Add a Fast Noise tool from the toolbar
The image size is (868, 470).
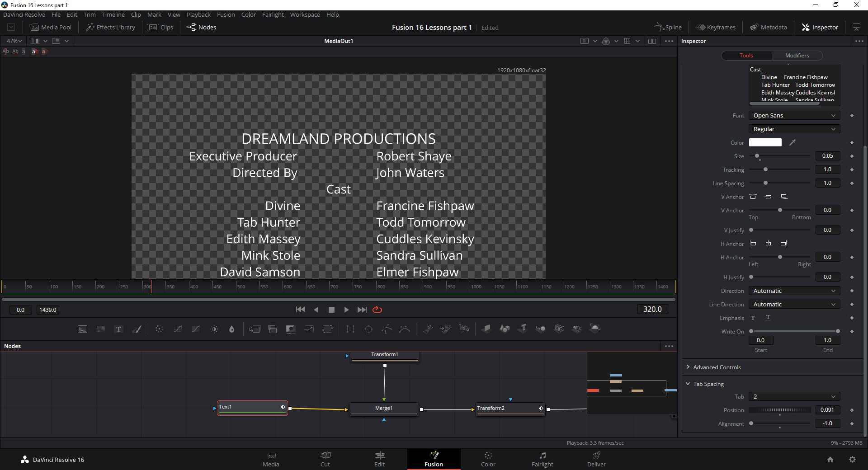(100, 329)
